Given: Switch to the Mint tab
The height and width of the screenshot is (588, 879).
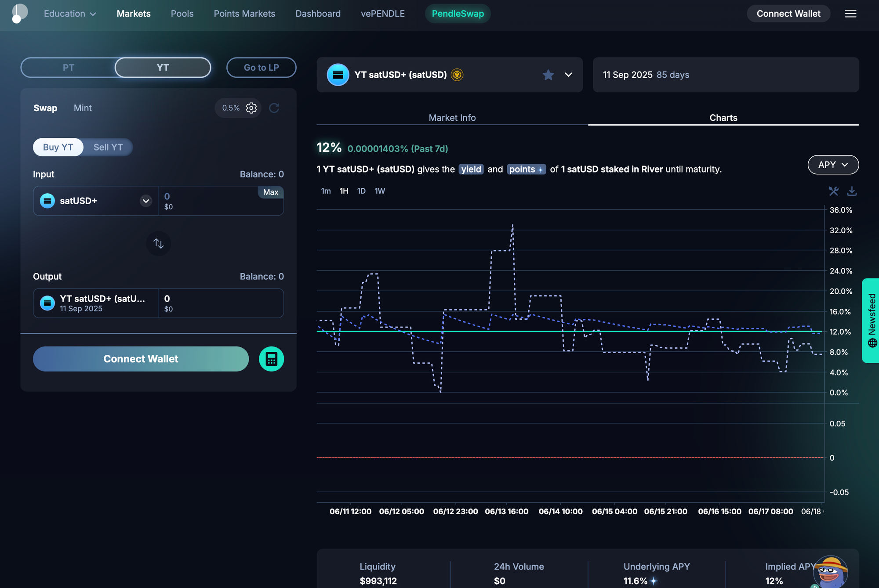Looking at the screenshot, I should [x=83, y=108].
